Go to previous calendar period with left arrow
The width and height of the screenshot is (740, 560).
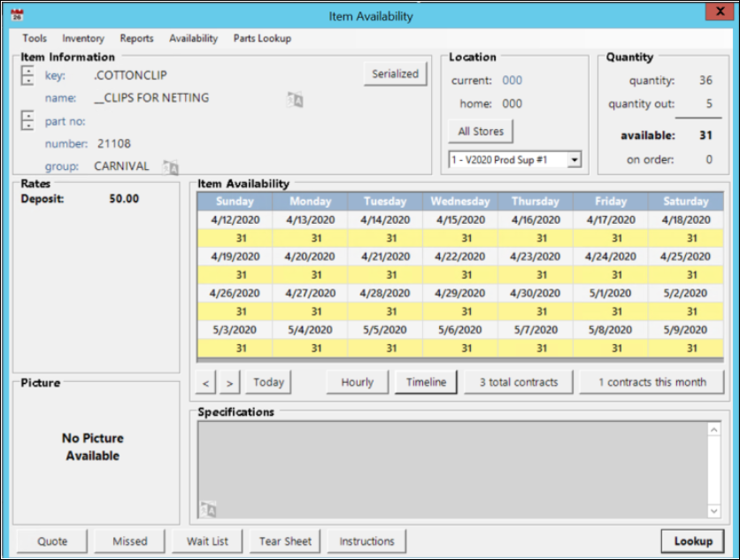[206, 382]
